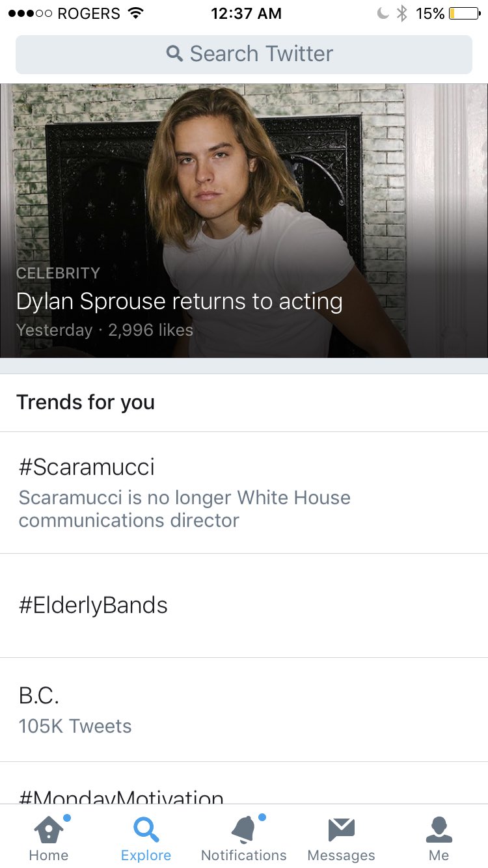This screenshot has width=488, height=868.
Task: Tap the Do Not Disturb moon icon
Action: click(383, 13)
